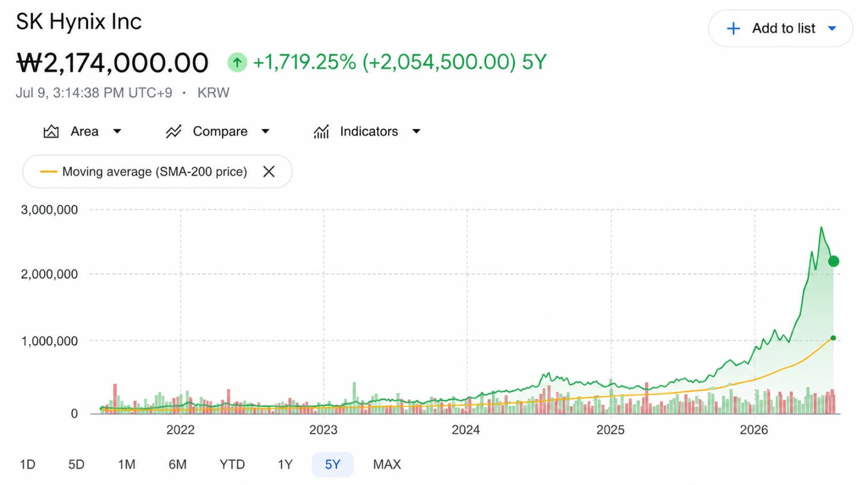Click the Add to list label
The image size is (868, 485).
tap(783, 29)
